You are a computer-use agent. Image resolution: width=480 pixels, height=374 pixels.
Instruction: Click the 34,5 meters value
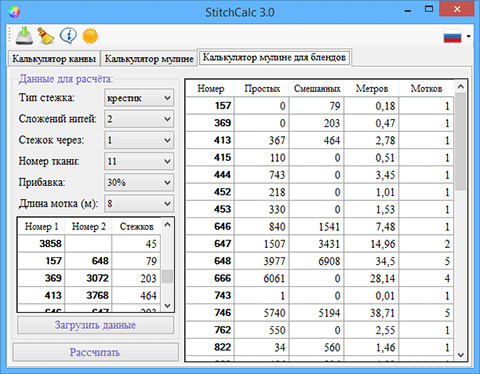pyautogui.click(x=372, y=261)
